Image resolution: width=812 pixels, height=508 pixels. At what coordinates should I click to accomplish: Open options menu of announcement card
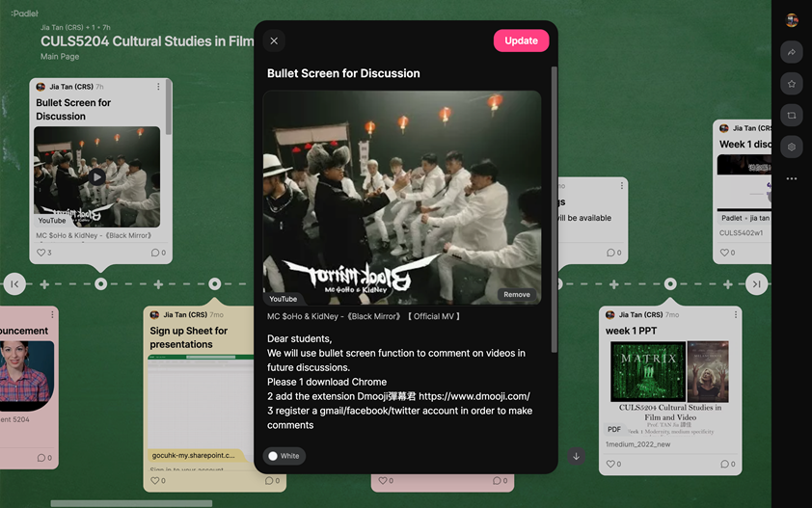52,314
